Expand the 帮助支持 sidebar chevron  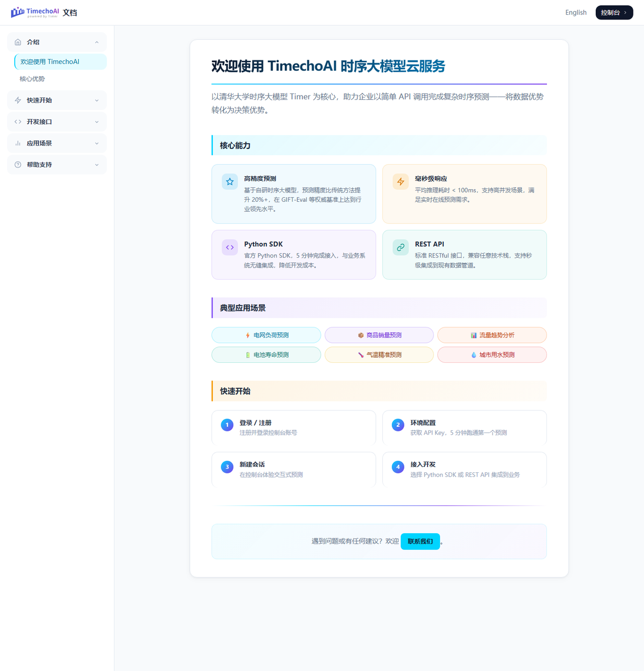point(96,165)
